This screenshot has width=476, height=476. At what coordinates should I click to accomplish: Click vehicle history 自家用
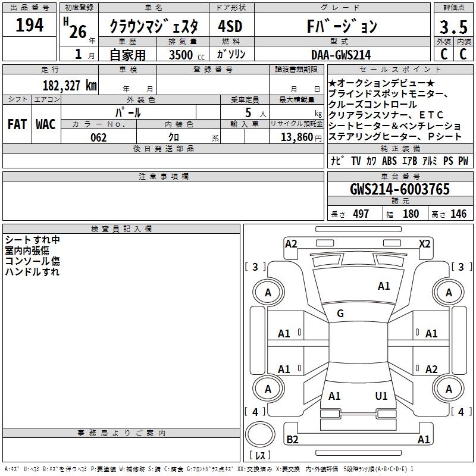(x=127, y=55)
